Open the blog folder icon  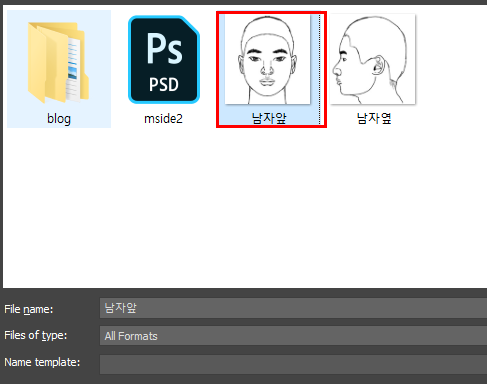tap(58, 62)
